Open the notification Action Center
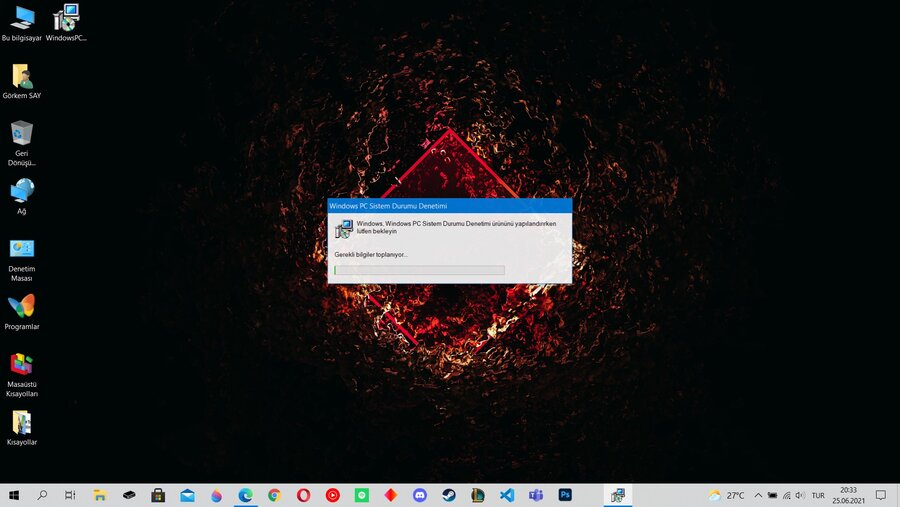 [x=881, y=495]
